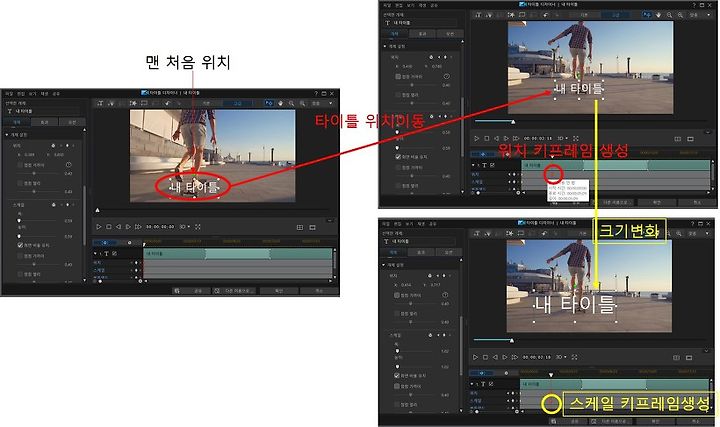Toggle ease-in checkbox in upper-right window
This screenshot has height=427, width=720.
pos(398,76)
